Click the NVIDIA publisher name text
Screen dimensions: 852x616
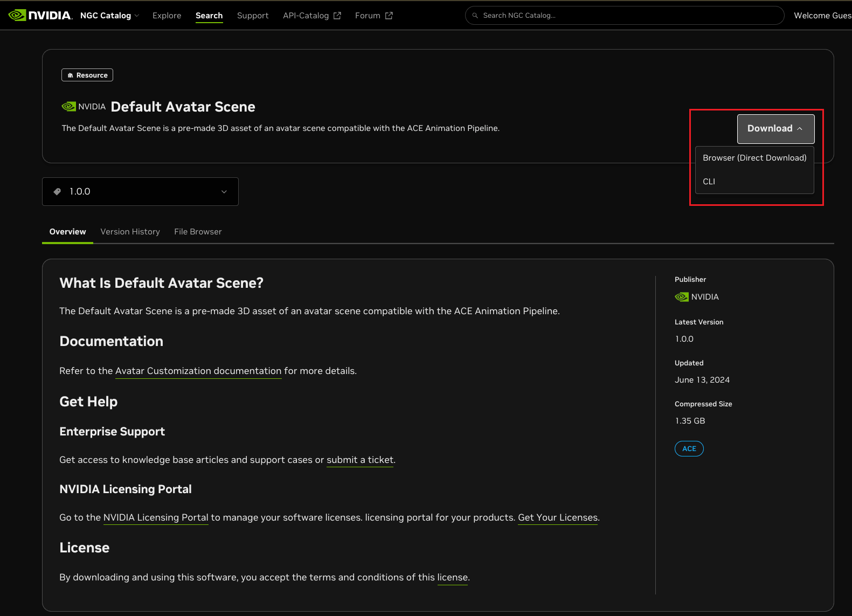point(705,297)
